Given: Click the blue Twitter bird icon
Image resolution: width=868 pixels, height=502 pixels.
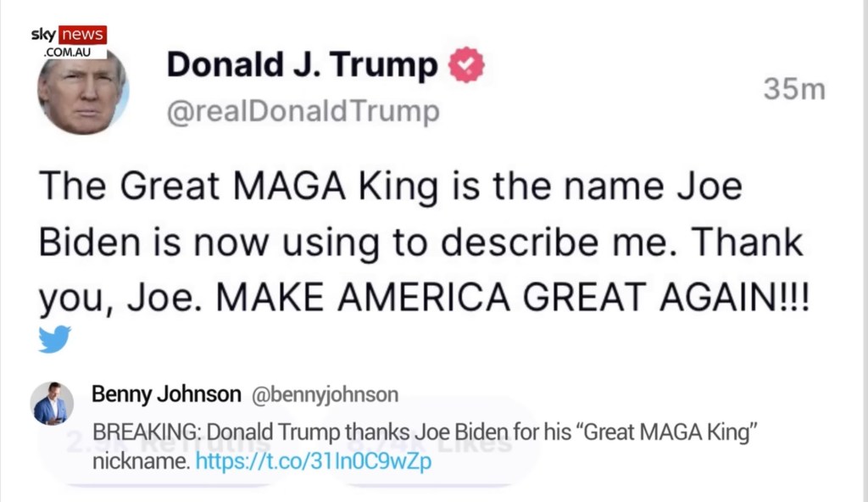Looking at the screenshot, I should tap(54, 339).
